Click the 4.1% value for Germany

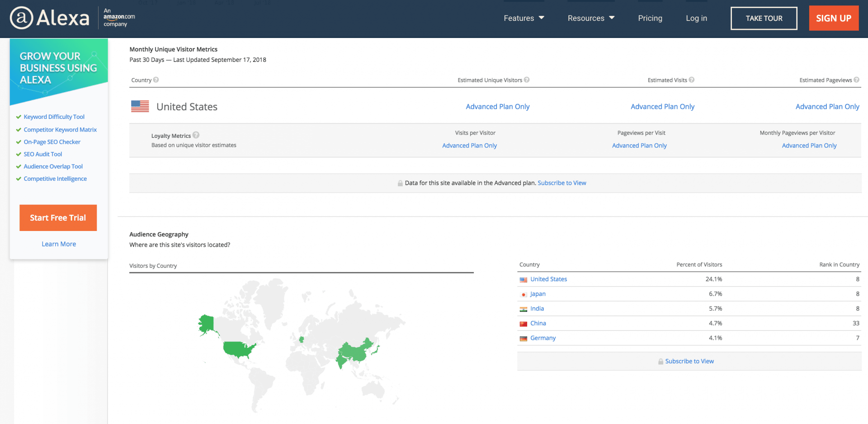715,338
